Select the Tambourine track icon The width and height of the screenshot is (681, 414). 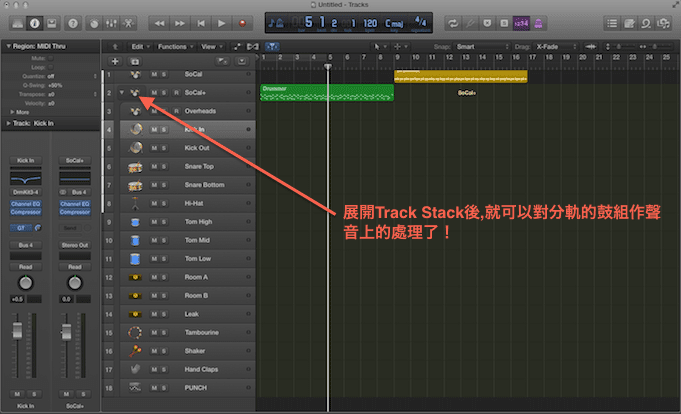135,333
